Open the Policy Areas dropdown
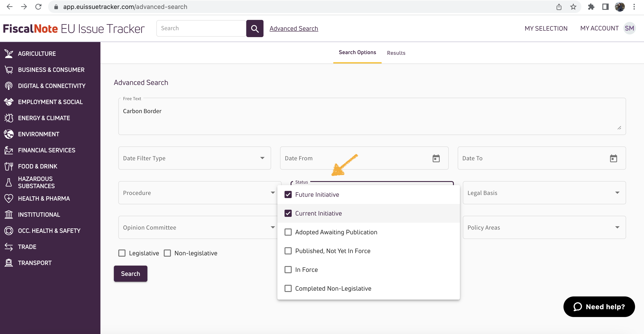The height and width of the screenshot is (334, 644). tap(544, 227)
